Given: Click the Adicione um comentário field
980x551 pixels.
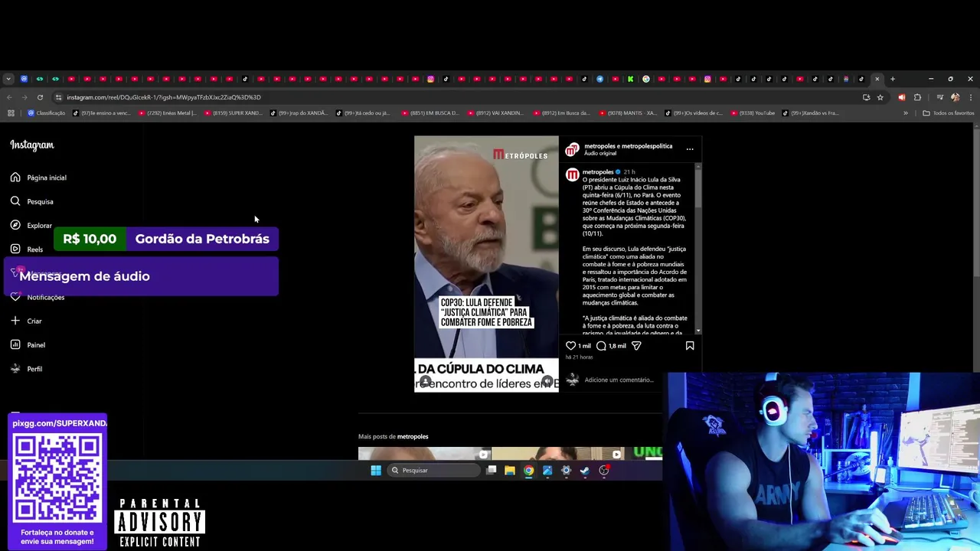Looking at the screenshot, I should 619,380.
